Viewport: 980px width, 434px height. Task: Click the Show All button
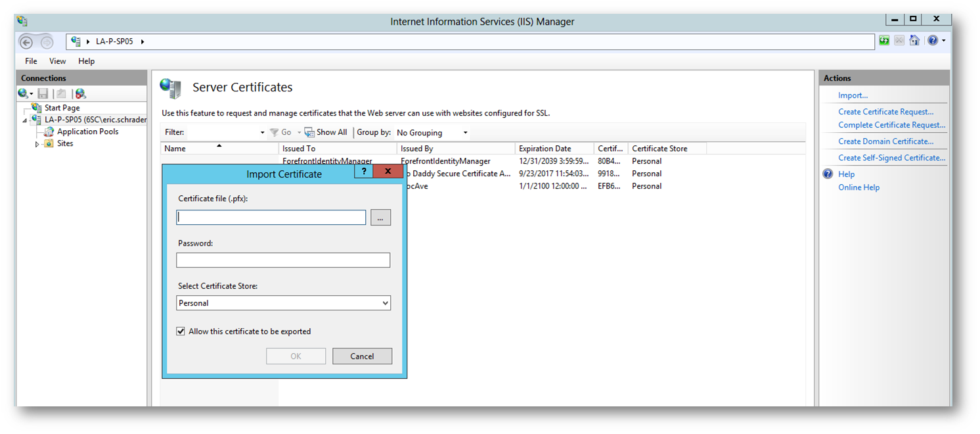pos(326,132)
